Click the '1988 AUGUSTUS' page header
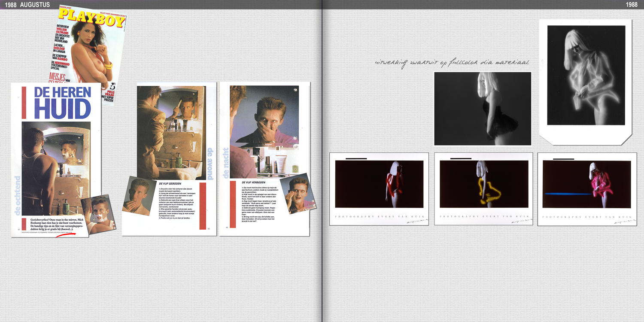Screen dimensions: 644x322 [x=27, y=5]
